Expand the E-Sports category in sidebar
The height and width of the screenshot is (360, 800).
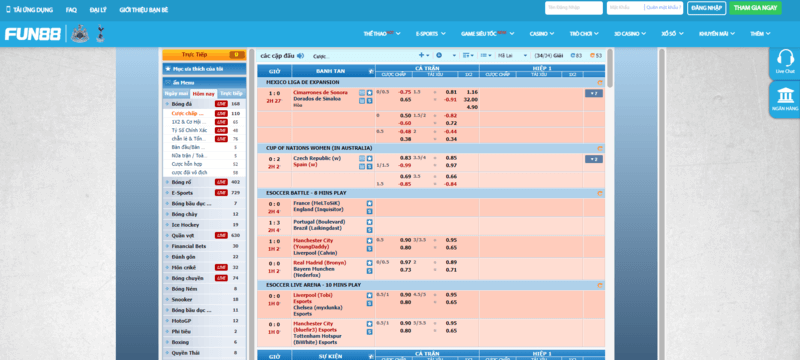[x=204, y=193]
